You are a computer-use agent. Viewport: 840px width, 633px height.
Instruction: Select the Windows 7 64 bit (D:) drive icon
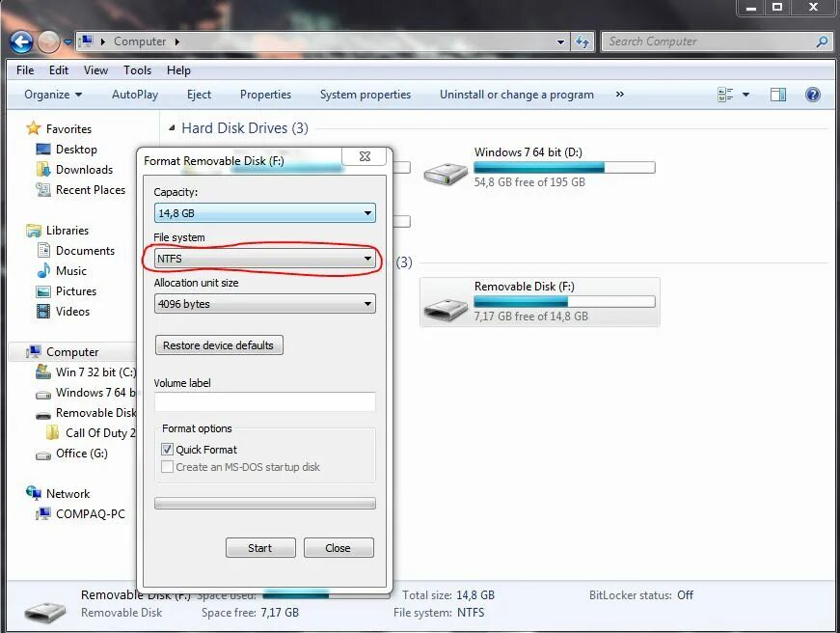point(446,175)
